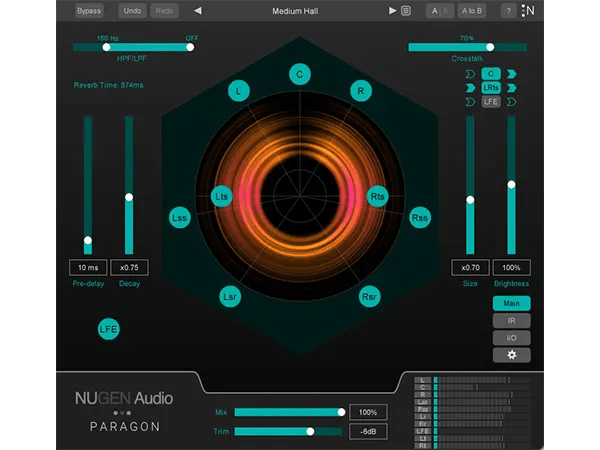Select the Rsr rear surround node
Screen dimensions: 600x450
tap(369, 297)
